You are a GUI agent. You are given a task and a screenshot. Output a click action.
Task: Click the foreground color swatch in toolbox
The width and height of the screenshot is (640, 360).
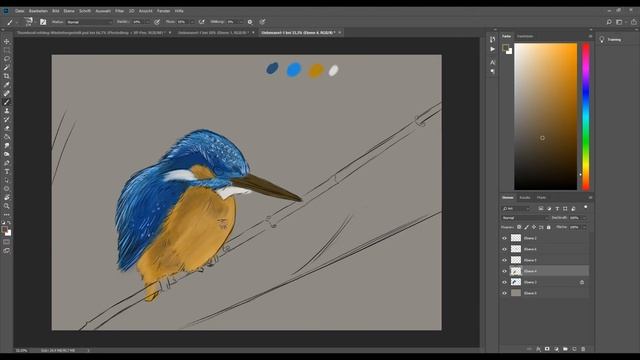click(x=4, y=230)
